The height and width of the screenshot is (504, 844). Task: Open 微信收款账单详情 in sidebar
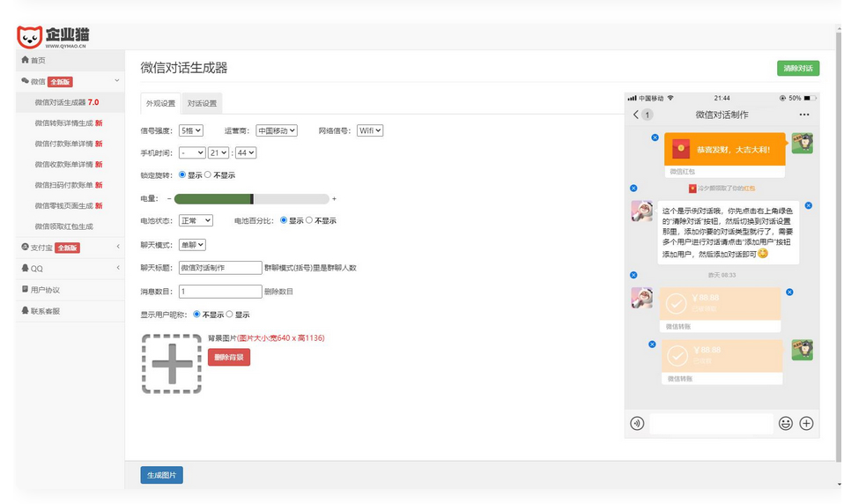point(70,164)
